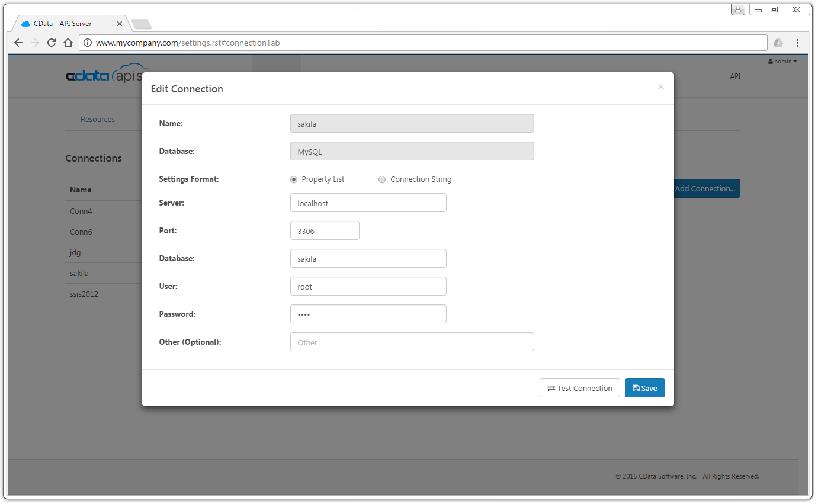818x504 pixels.
Task: Click the admin user silhouette icon
Action: tap(771, 61)
